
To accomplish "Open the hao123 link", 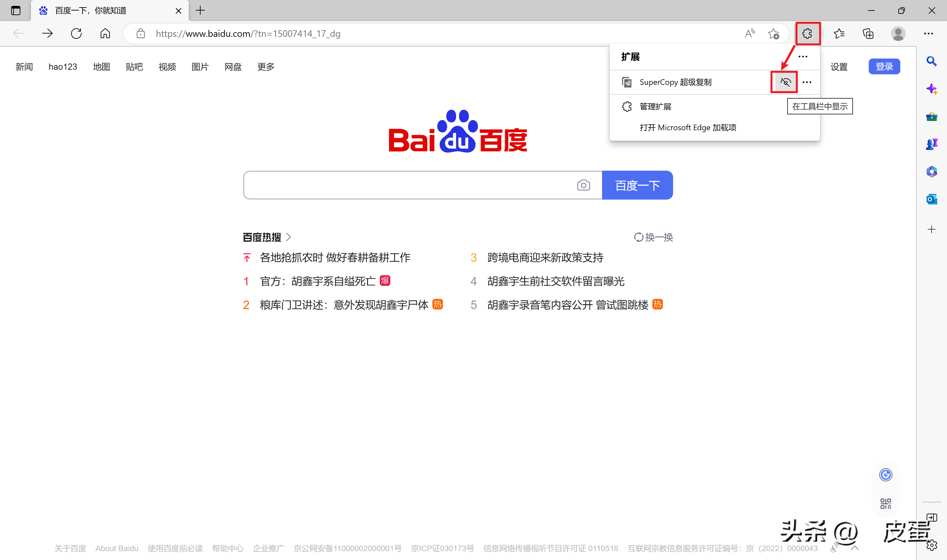I will [x=62, y=67].
